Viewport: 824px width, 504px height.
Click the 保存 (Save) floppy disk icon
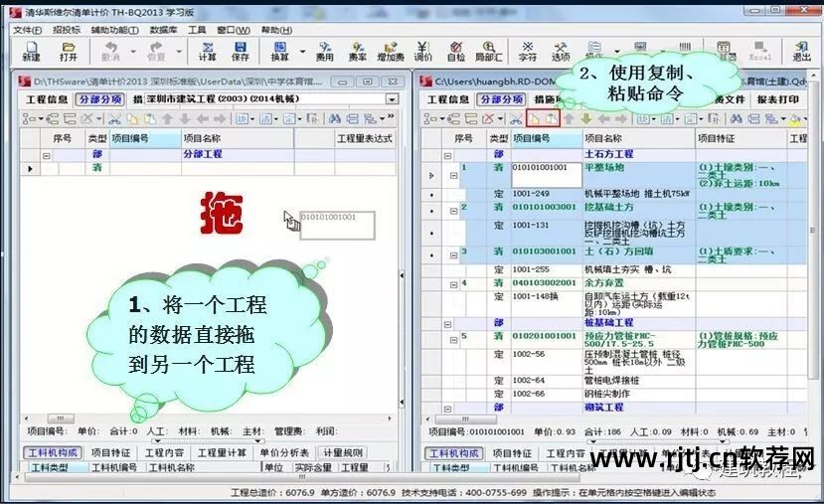tap(241, 52)
